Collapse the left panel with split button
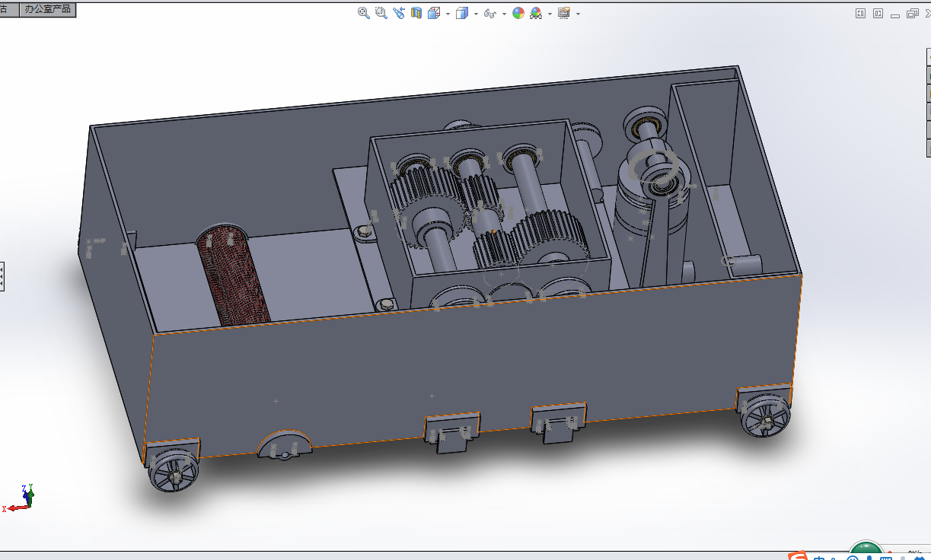Image resolution: width=931 pixels, height=560 pixels. coord(860,13)
